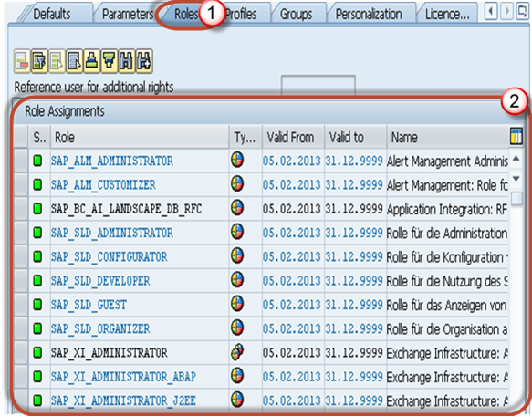Click the SAP_XI_ADMINISTRATOR role cell
Screen dimensions: 532x416
coord(140,352)
